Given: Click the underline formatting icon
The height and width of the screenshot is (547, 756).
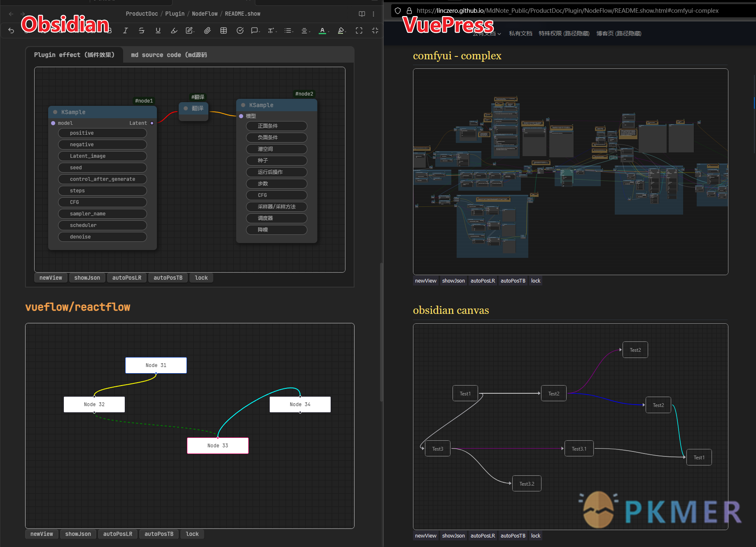Looking at the screenshot, I should point(158,30).
